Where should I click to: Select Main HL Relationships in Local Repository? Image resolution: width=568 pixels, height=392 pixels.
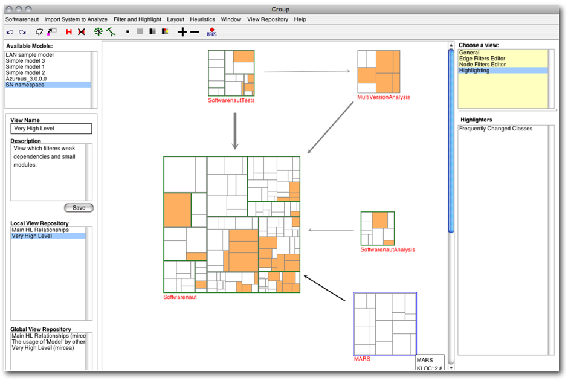(x=40, y=230)
